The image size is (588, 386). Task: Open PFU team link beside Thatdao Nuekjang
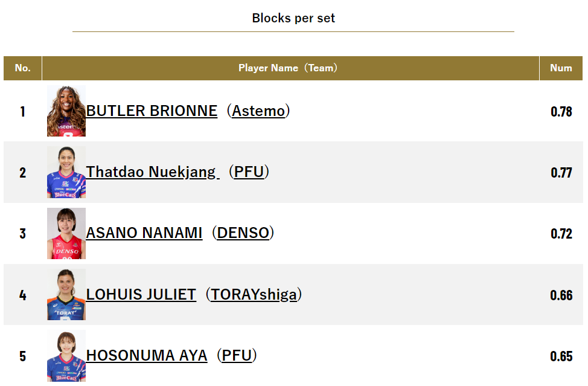(249, 172)
